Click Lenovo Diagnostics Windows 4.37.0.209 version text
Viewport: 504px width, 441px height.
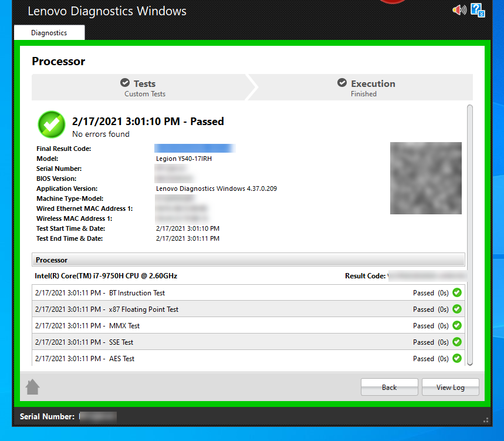(x=217, y=188)
